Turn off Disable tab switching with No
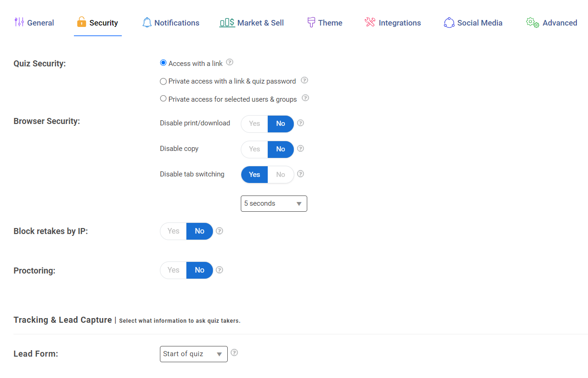 pos(280,175)
